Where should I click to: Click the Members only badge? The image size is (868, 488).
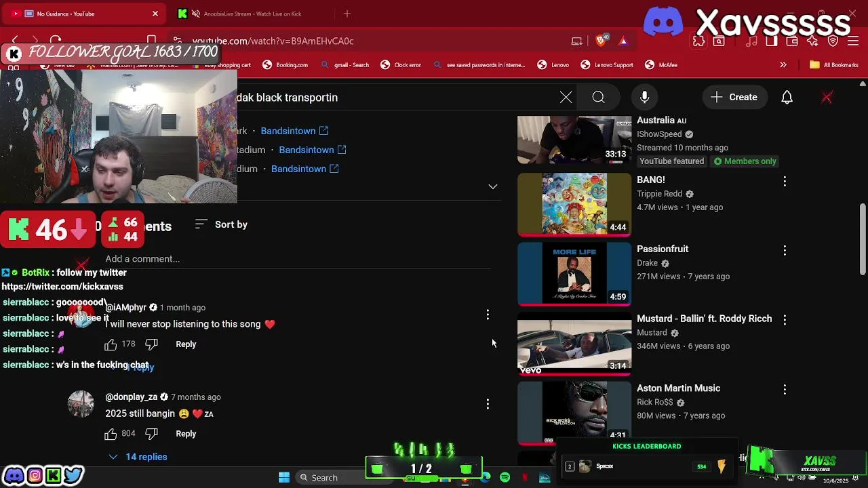[745, 161]
